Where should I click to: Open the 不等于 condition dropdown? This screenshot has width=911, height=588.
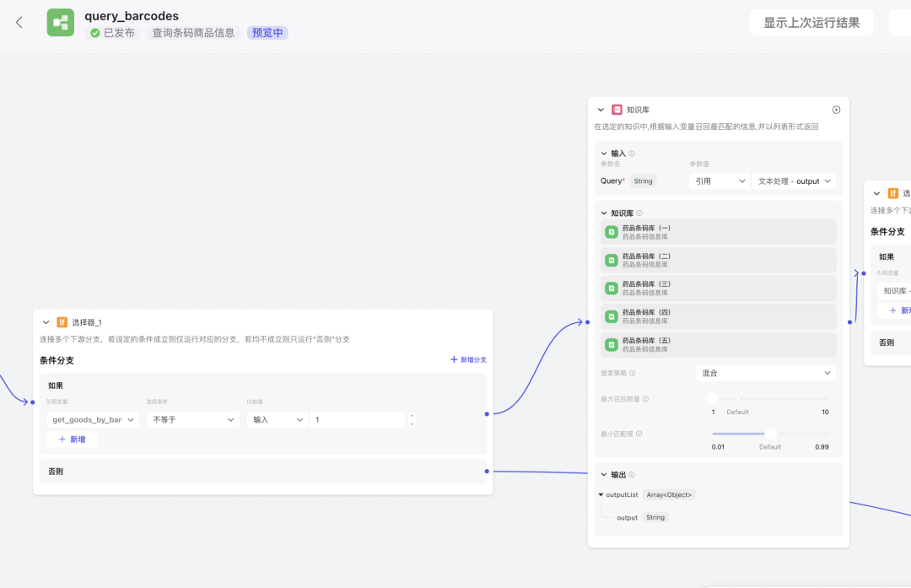pos(193,419)
